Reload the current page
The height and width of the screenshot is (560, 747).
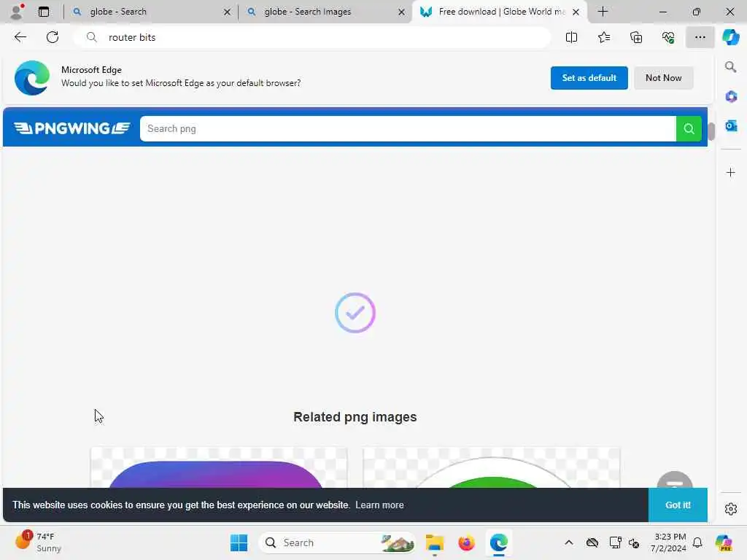click(x=53, y=37)
